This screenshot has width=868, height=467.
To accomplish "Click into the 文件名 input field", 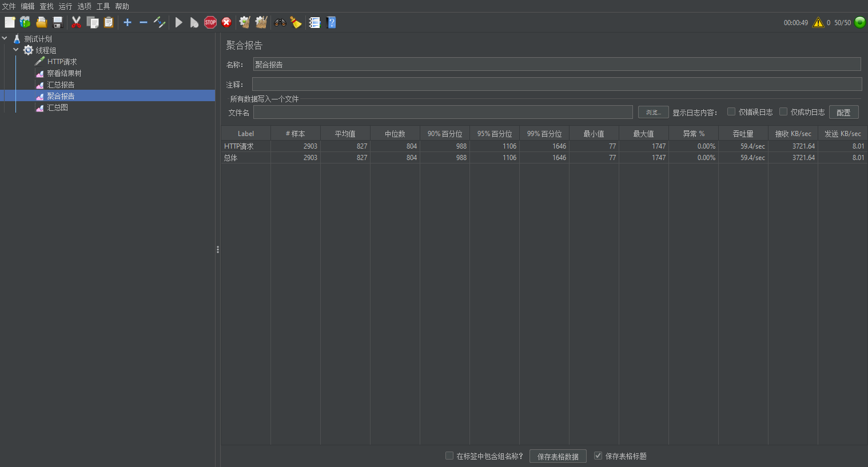I will [x=443, y=112].
